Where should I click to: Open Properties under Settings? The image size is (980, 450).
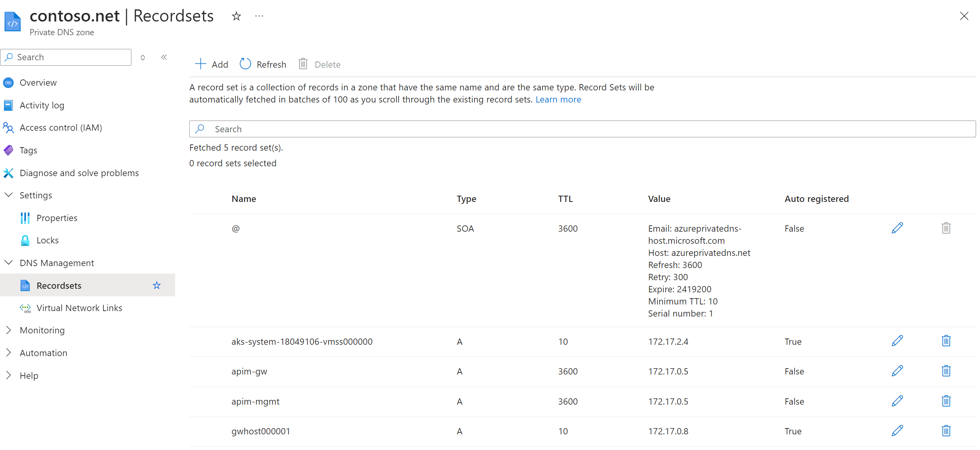[x=57, y=218]
